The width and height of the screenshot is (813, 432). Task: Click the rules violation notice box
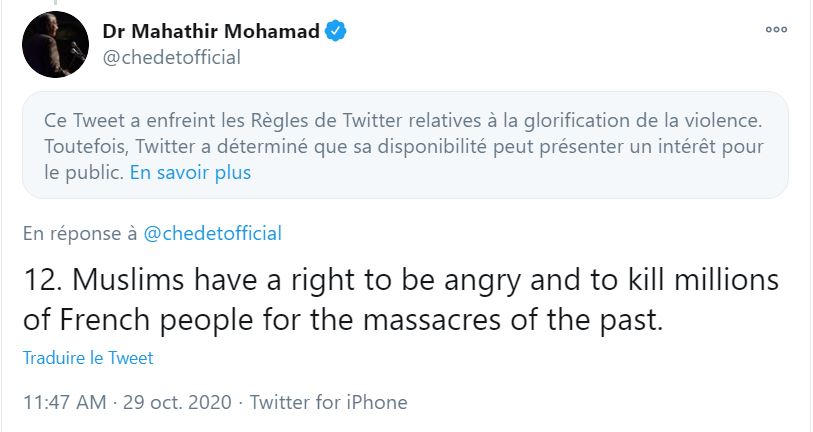pos(405,146)
